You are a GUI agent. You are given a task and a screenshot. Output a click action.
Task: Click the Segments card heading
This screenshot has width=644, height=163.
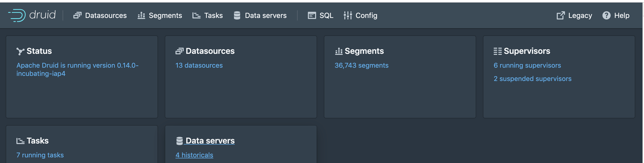coord(364,51)
